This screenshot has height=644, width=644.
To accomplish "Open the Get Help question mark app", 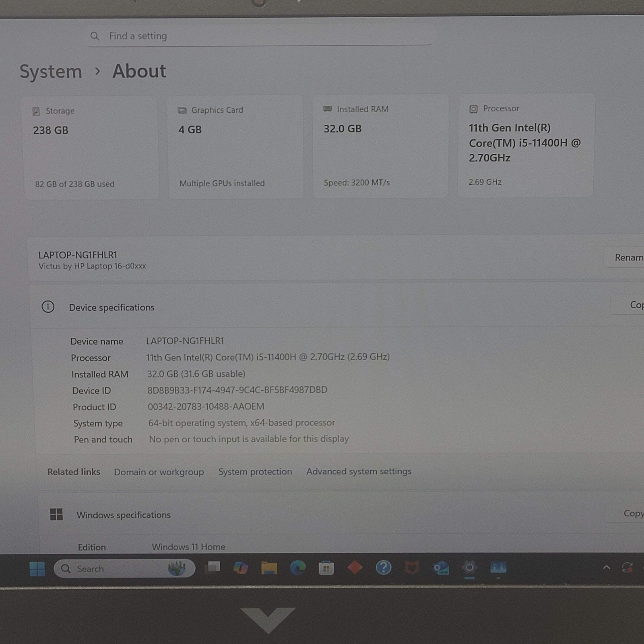I will click(383, 568).
